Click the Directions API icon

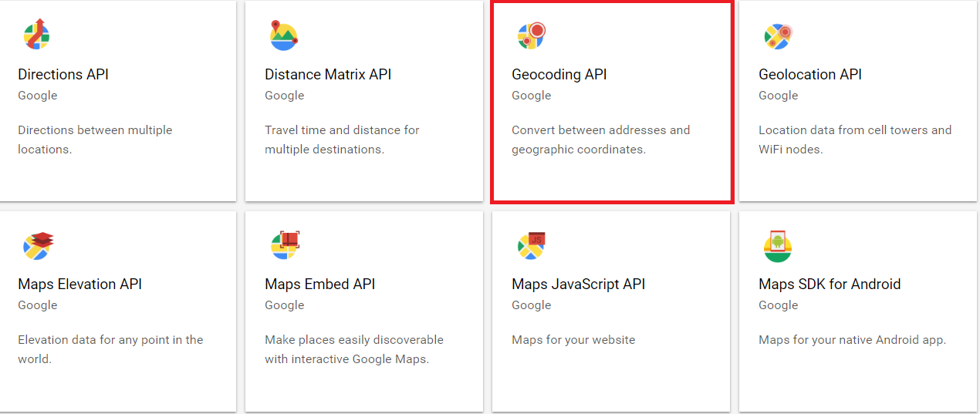point(37,35)
